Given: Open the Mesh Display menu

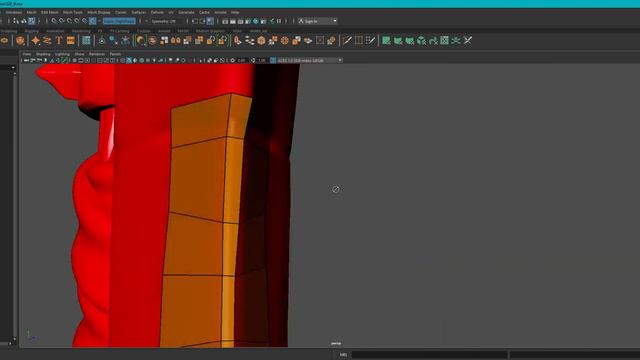Looking at the screenshot, I should pyautogui.click(x=99, y=13).
